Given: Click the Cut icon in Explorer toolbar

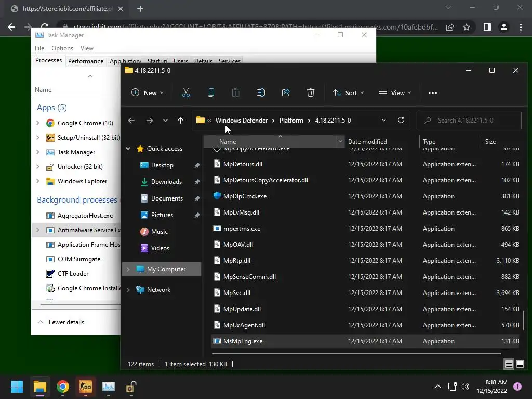Looking at the screenshot, I should tap(186, 92).
